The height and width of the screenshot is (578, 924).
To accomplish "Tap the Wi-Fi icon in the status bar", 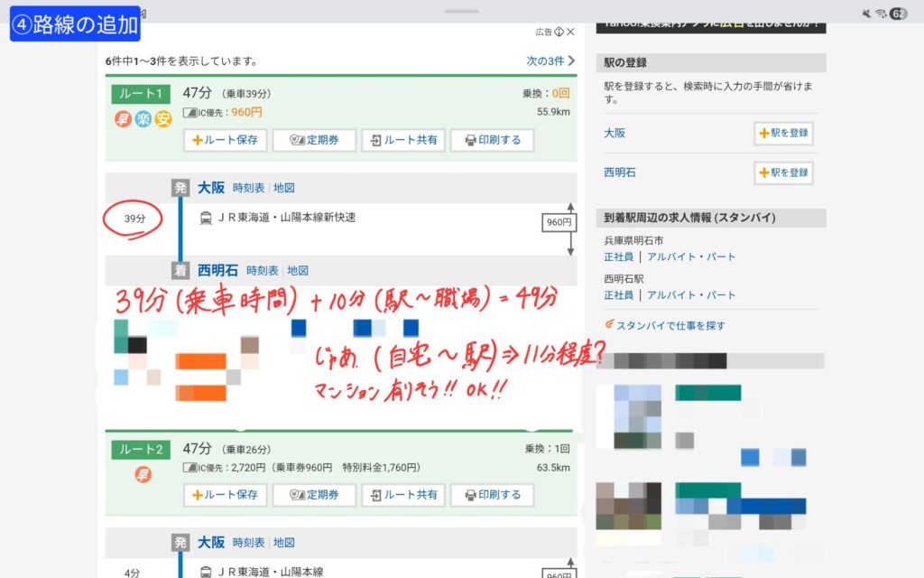I will (x=880, y=14).
